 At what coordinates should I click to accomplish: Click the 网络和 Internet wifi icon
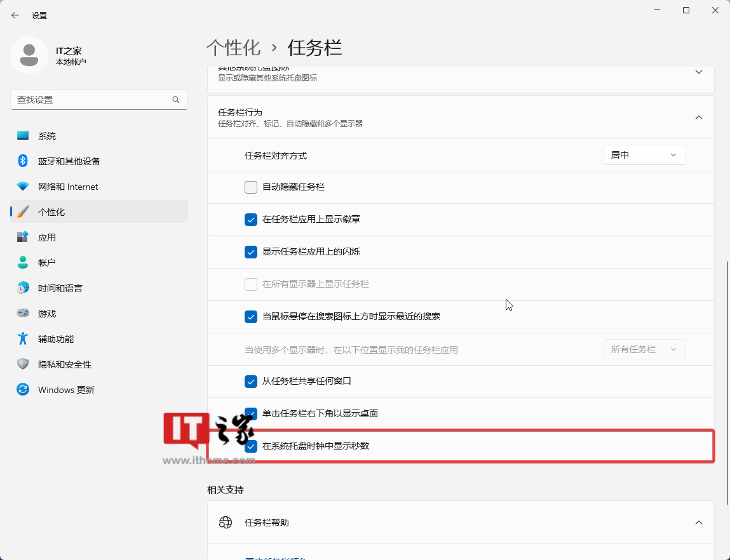point(23,187)
